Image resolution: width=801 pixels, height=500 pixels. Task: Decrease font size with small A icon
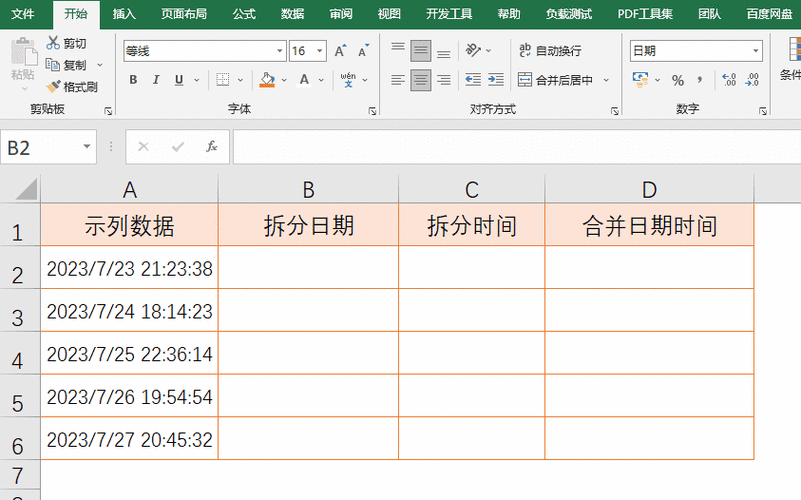click(363, 51)
